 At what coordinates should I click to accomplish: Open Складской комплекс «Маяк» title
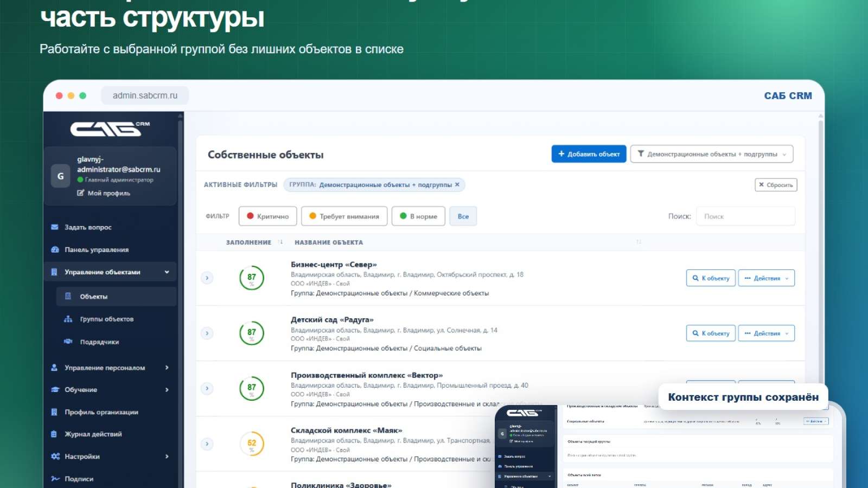tap(347, 431)
